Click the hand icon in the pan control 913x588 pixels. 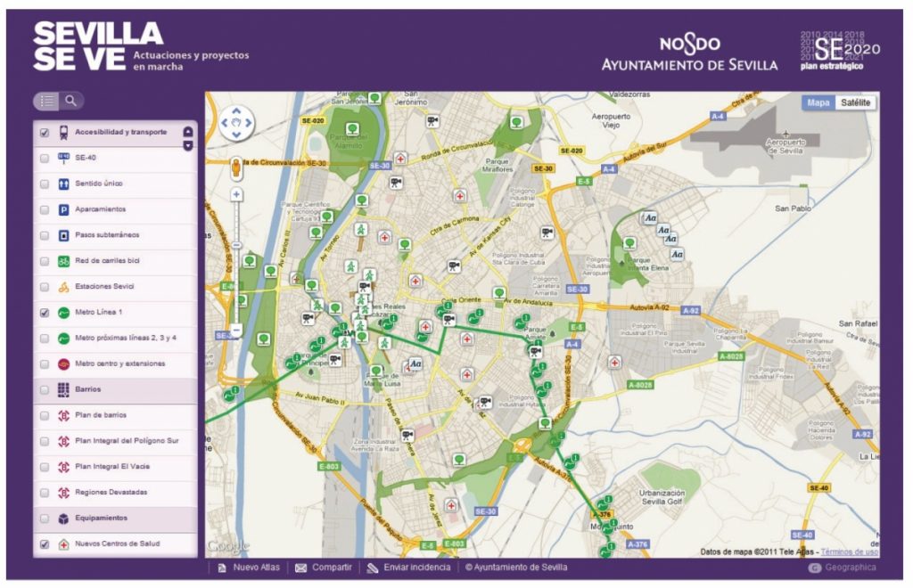(x=236, y=122)
